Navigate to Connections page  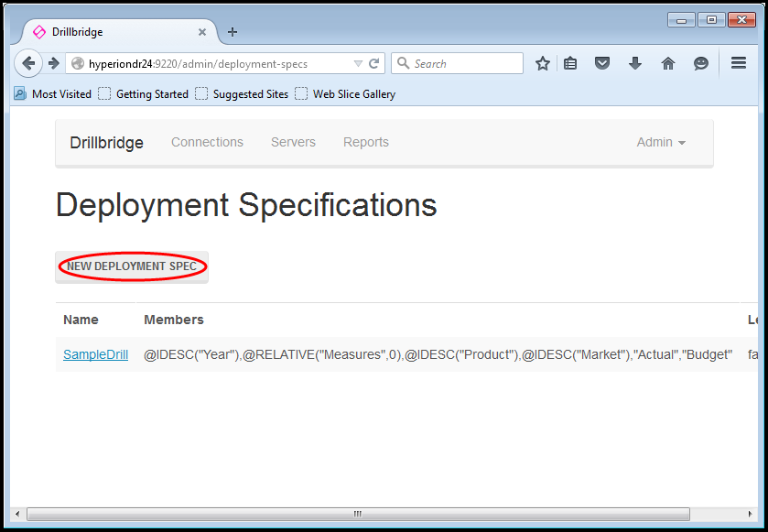click(207, 142)
